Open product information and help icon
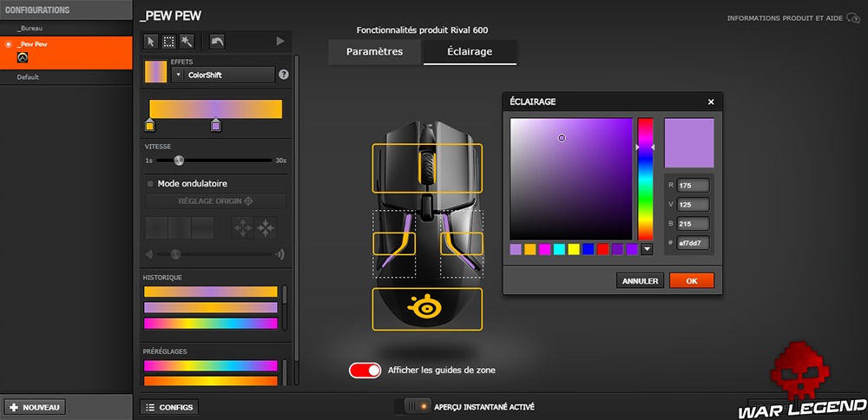Viewport: 868px width, 420px height. click(849, 17)
